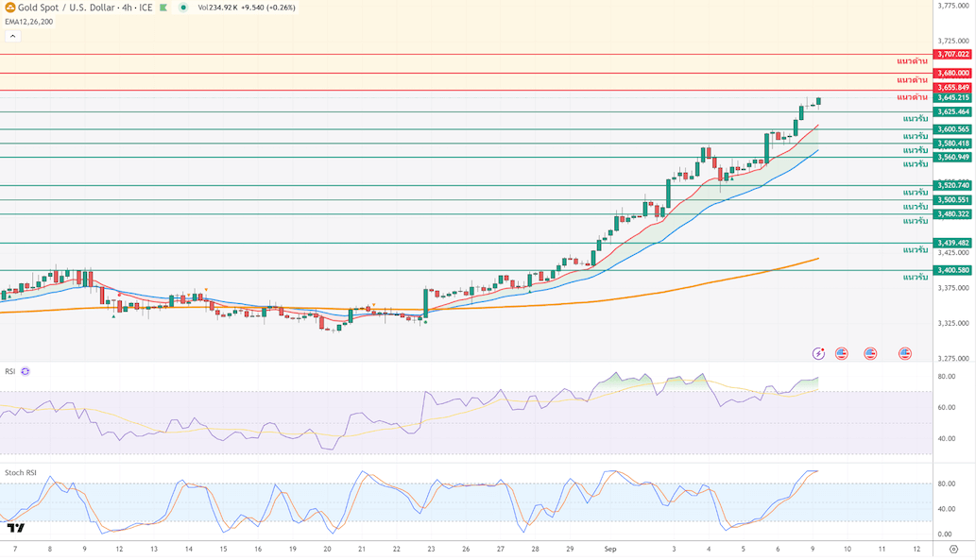Select the 3,680.000 resistance line price tag
976x560 pixels.
tap(952, 73)
